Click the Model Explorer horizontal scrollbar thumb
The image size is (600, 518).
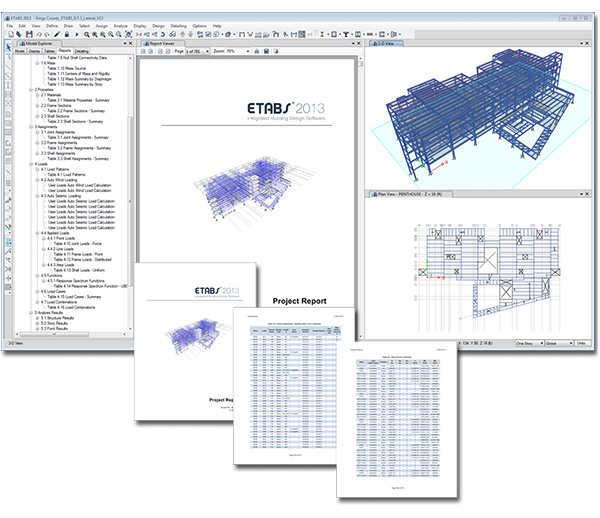click(x=54, y=334)
